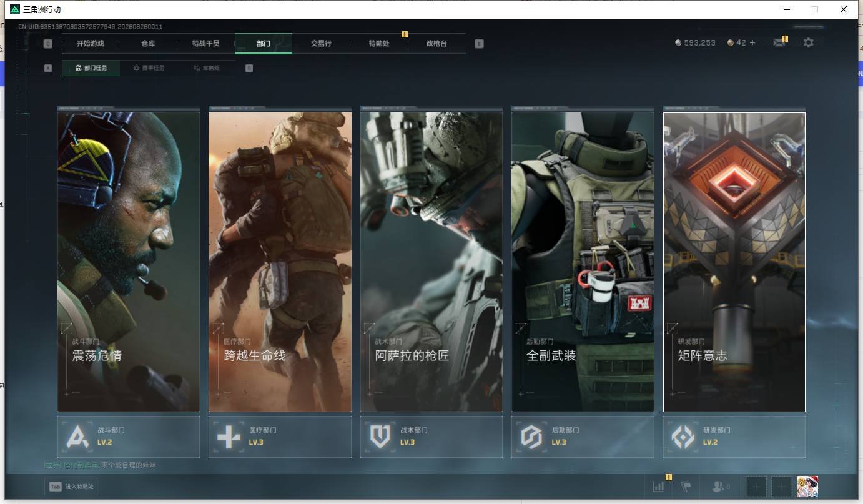Open the settings gear icon

[x=809, y=42]
